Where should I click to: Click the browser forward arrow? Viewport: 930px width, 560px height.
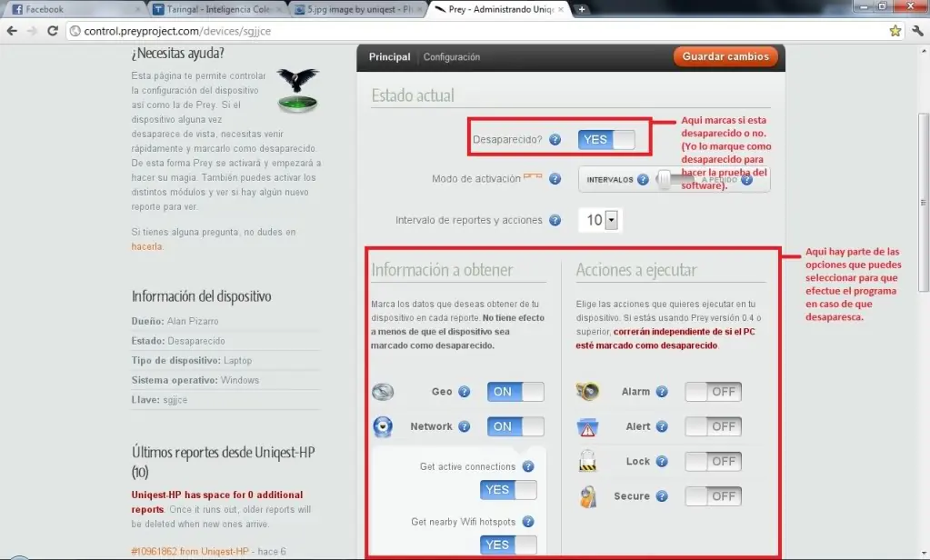click(x=32, y=31)
